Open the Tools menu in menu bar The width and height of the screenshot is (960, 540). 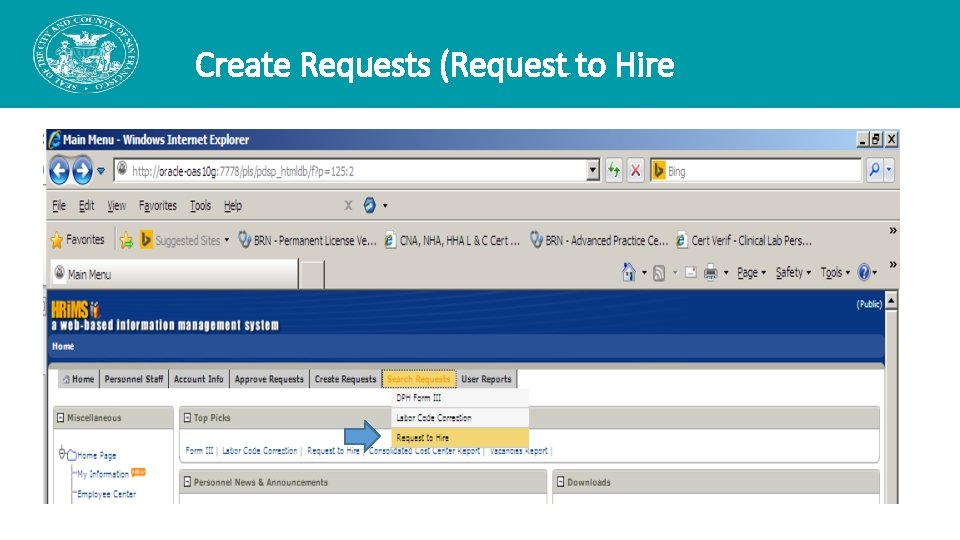pyautogui.click(x=200, y=206)
